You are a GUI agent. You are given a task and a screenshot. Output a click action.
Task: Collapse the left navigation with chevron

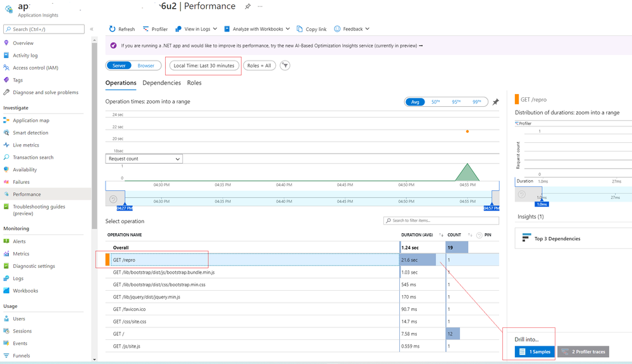pos(92,29)
